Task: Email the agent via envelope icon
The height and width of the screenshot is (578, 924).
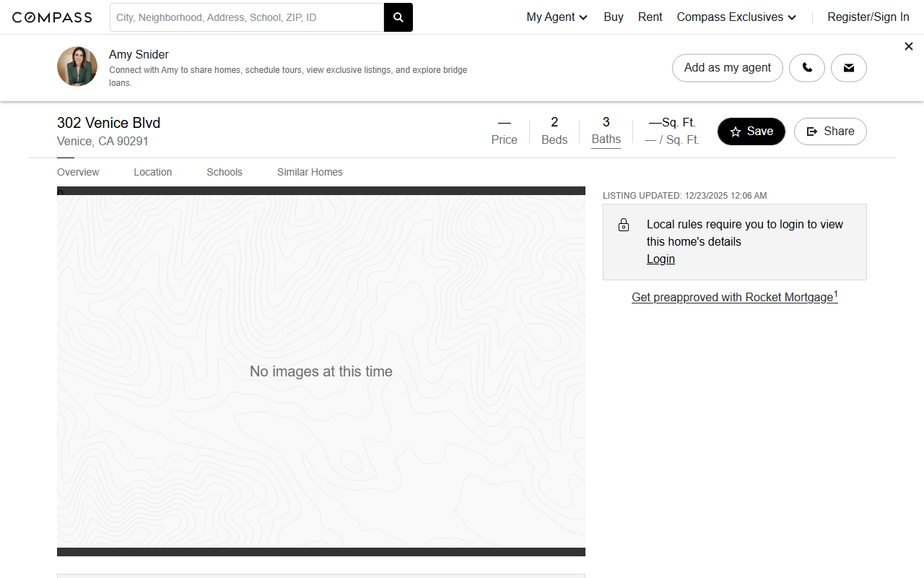Action: pyautogui.click(x=849, y=68)
